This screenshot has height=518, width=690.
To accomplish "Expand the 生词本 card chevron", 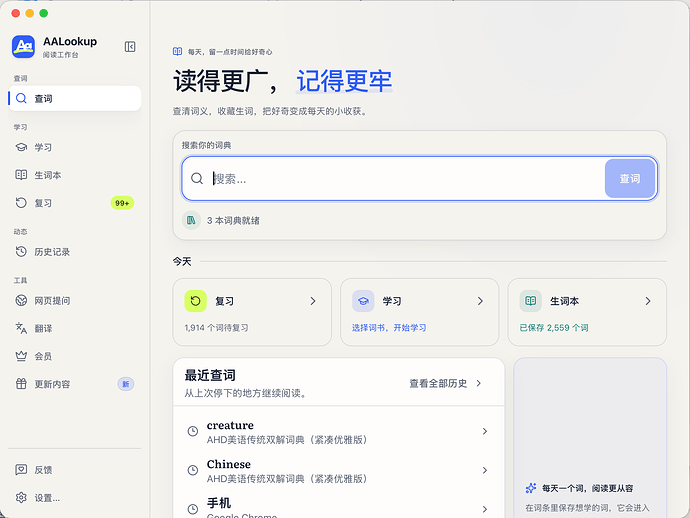I will (648, 301).
